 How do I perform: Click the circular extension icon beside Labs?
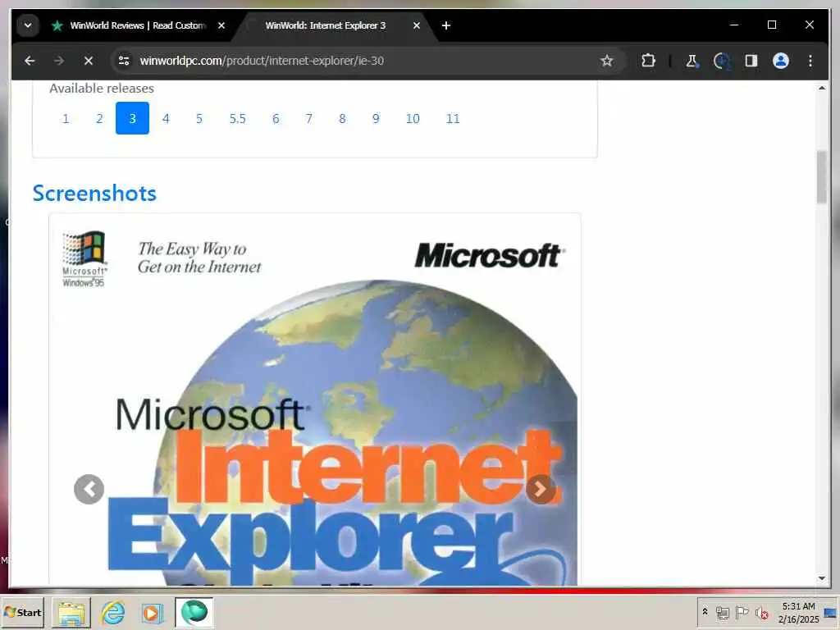click(722, 61)
